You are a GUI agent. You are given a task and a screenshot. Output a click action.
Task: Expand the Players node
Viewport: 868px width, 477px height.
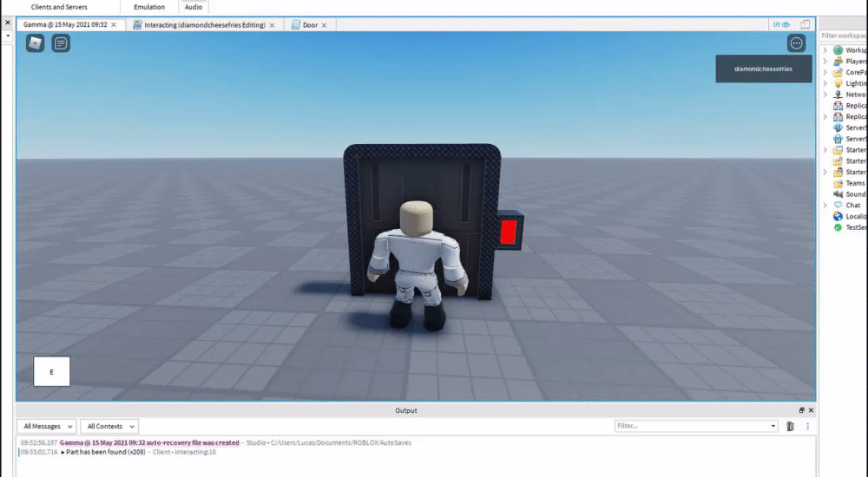[x=825, y=62]
